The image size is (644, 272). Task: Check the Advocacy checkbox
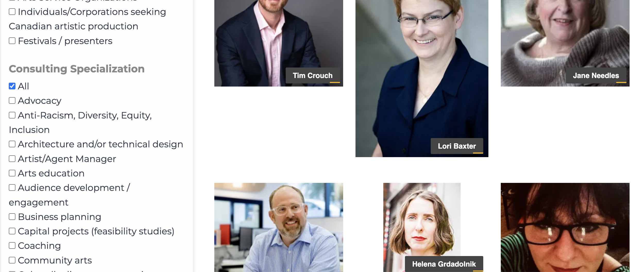(12, 100)
